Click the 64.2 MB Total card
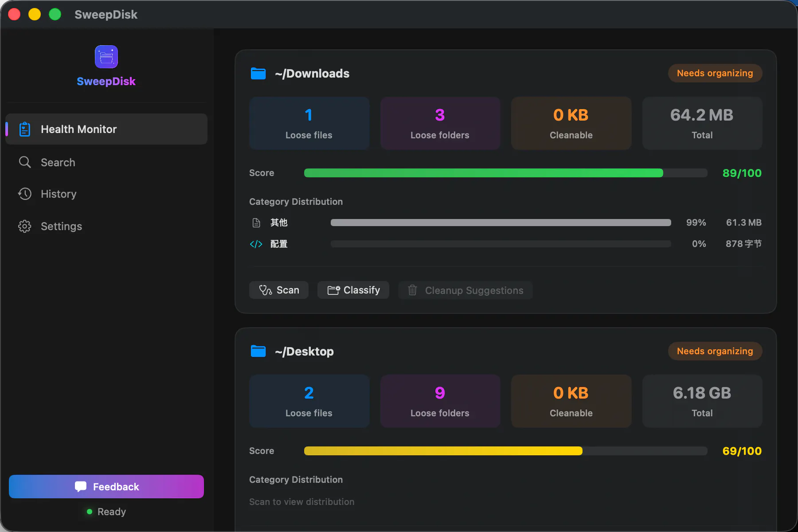 pyautogui.click(x=702, y=123)
